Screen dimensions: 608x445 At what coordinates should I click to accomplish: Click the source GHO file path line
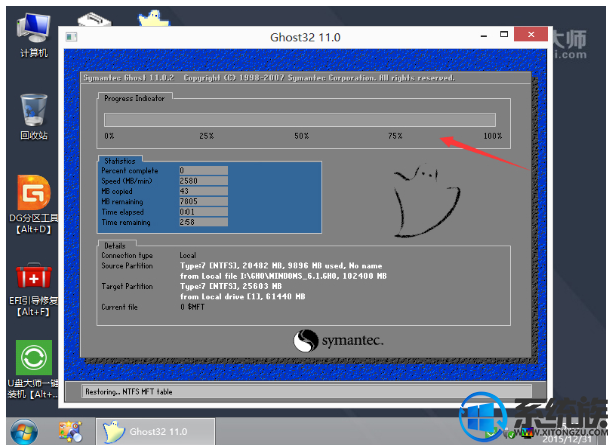click(283, 276)
